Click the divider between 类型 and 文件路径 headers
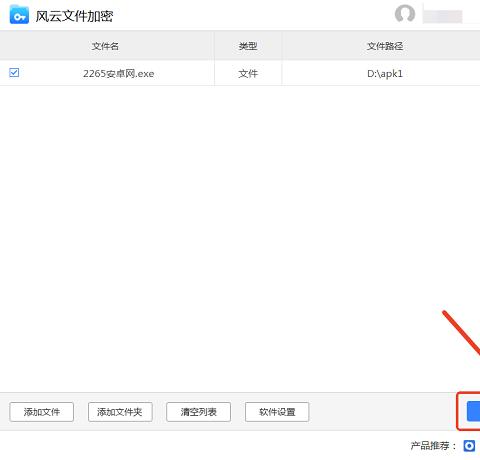 tap(282, 46)
